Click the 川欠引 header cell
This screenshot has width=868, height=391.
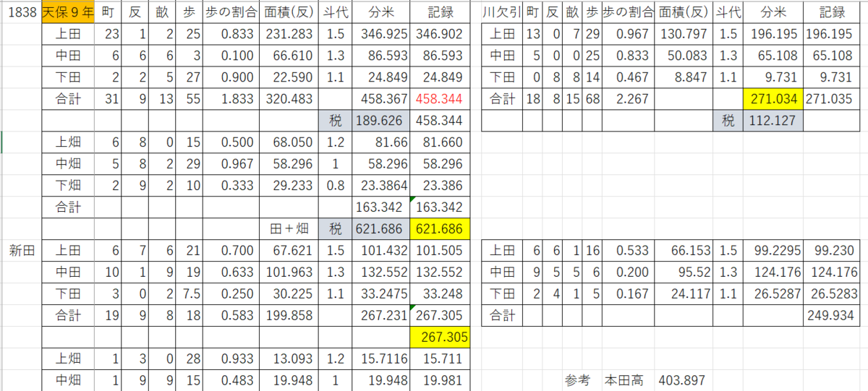503,12
